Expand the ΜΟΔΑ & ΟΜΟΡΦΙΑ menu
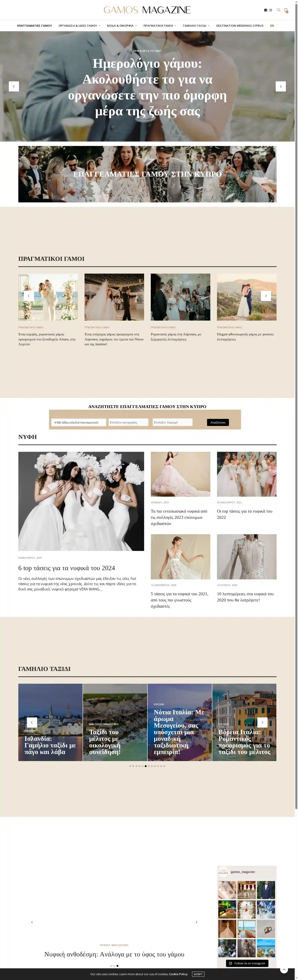This screenshot has width=298, height=980. point(122,26)
